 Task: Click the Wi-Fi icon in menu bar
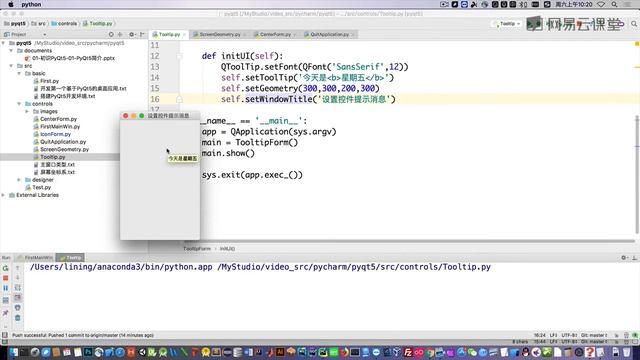point(601,4)
